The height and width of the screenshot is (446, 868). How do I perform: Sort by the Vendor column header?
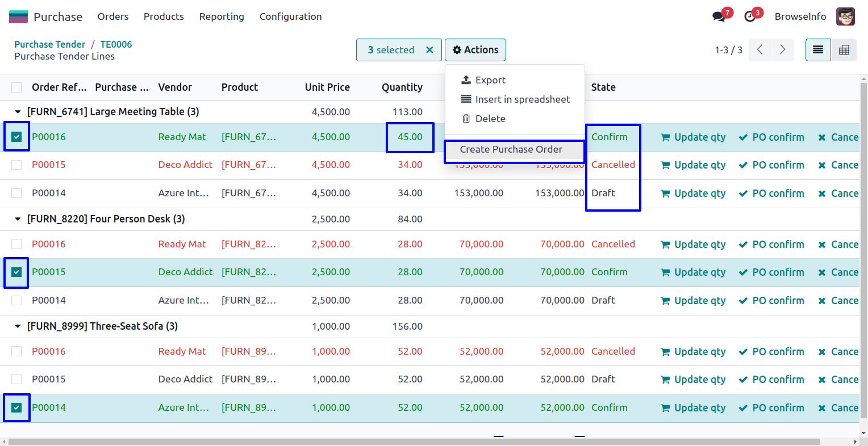[175, 87]
